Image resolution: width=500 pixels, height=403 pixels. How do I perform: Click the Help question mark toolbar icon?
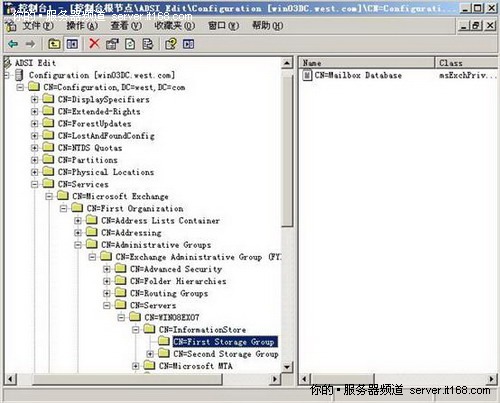point(171,44)
